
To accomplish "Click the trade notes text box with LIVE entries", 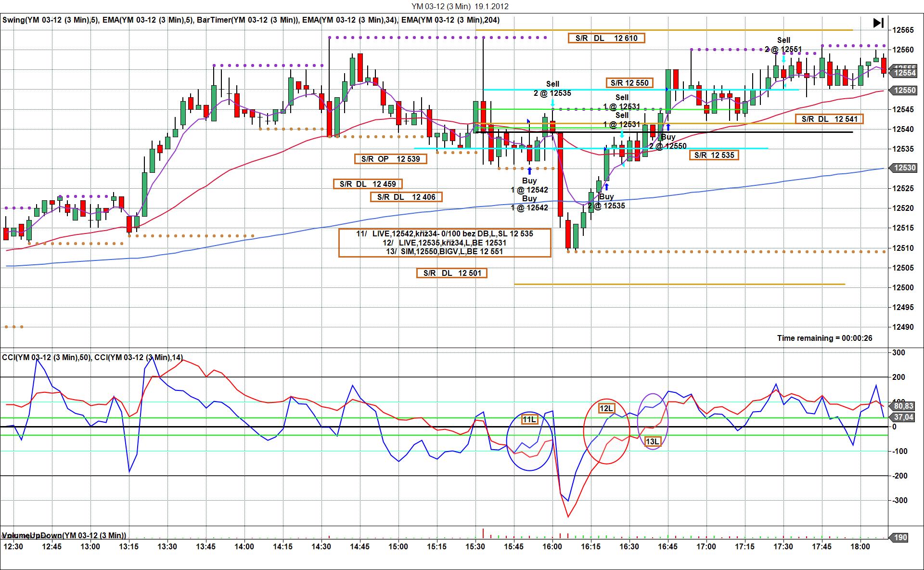I will pos(445,243).
